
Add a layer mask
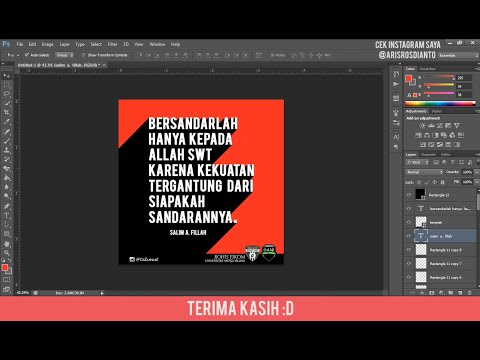coord(432,293)
